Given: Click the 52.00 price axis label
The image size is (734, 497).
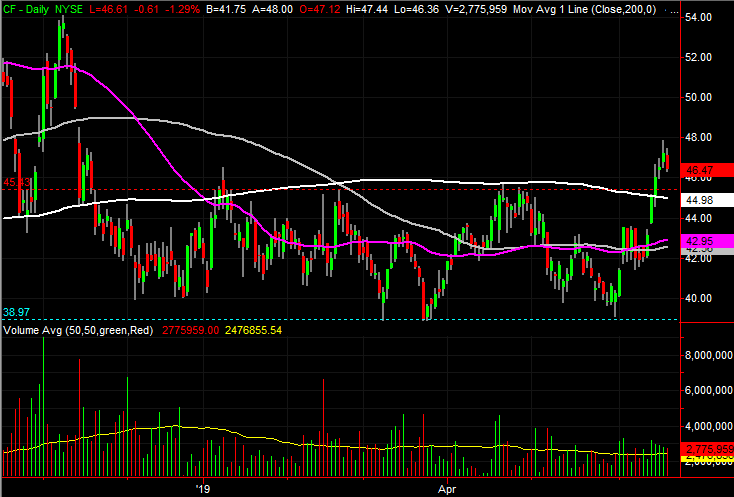Looking at the screenshot, I should pyautogui.click(x=698, y=57).
